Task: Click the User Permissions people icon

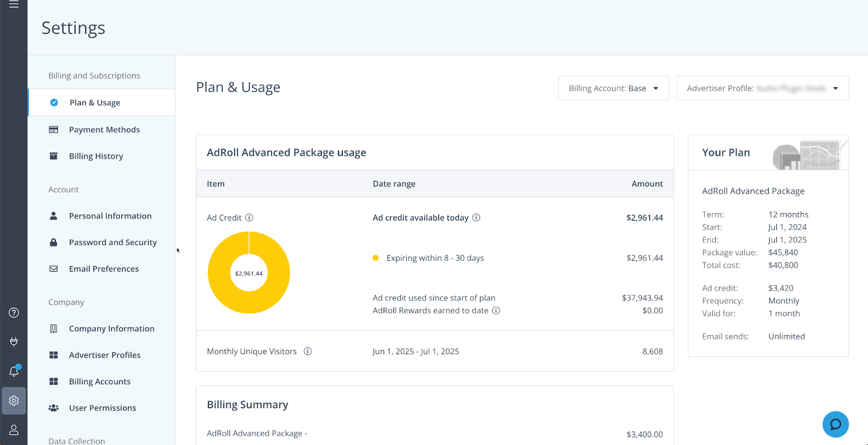Action: click(54, 408)
